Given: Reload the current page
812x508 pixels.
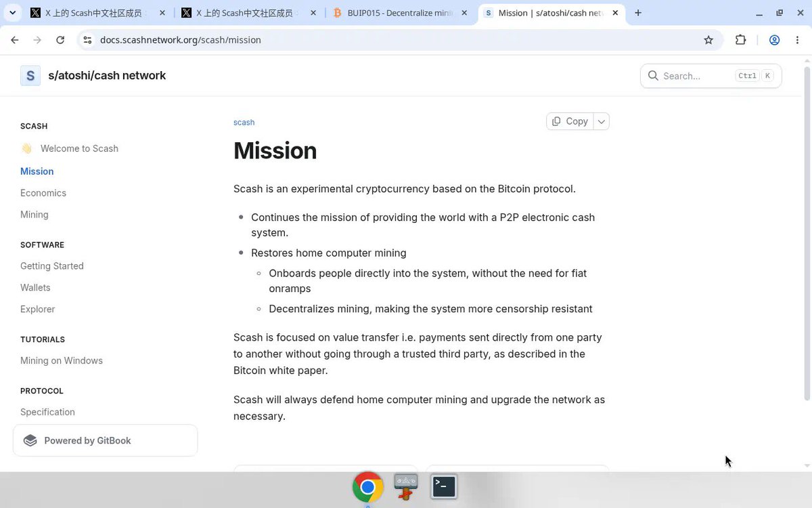Looking at the screenshot, I should [x=60, y=40].
